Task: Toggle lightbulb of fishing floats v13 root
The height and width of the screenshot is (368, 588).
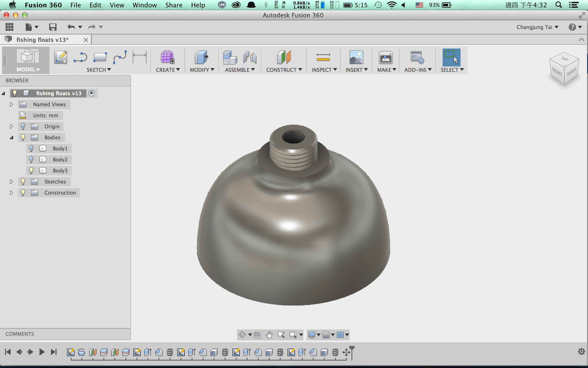Action: 14,93
